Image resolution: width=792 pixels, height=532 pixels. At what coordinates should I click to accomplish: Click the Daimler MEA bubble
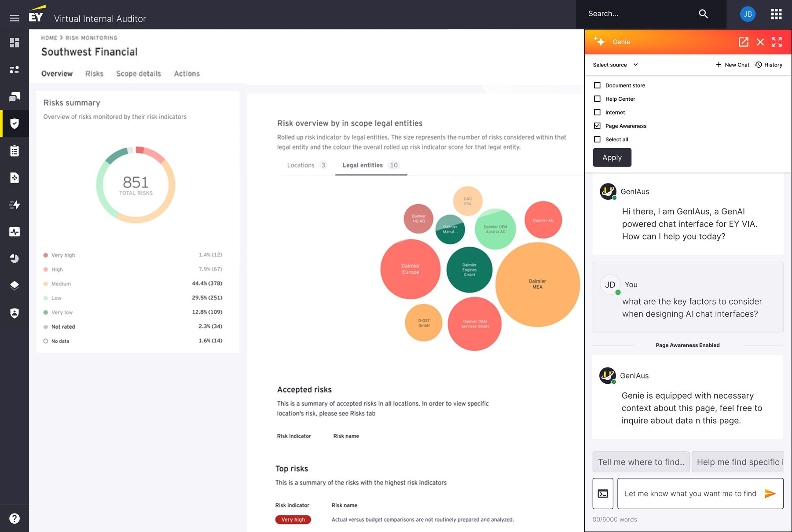[538, 284]
